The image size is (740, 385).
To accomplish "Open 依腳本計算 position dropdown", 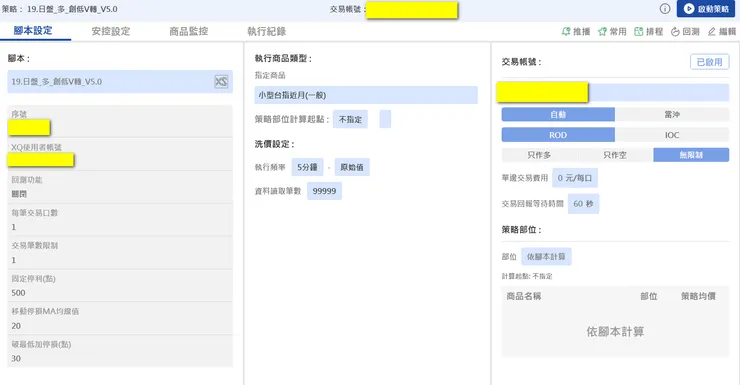I will [x=546, y=257].
